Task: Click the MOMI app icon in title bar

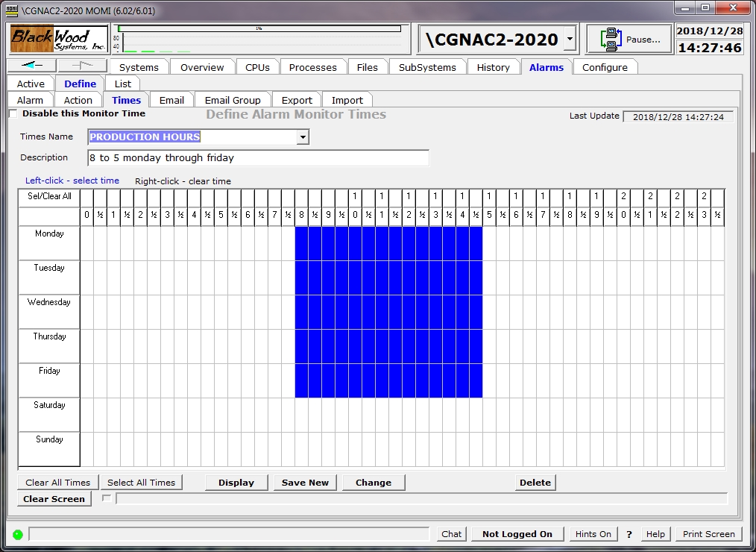Action: pyautogui.click(x=11, y=10)
